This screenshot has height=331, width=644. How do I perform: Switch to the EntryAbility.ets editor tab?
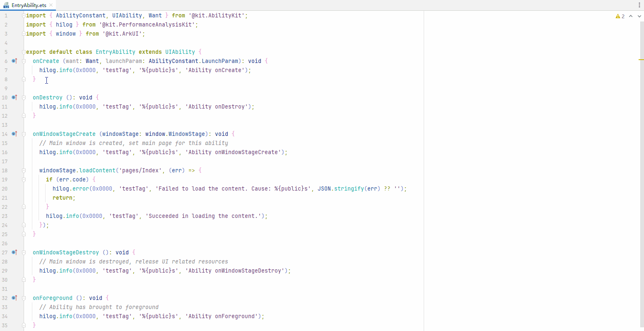point(29,5)
